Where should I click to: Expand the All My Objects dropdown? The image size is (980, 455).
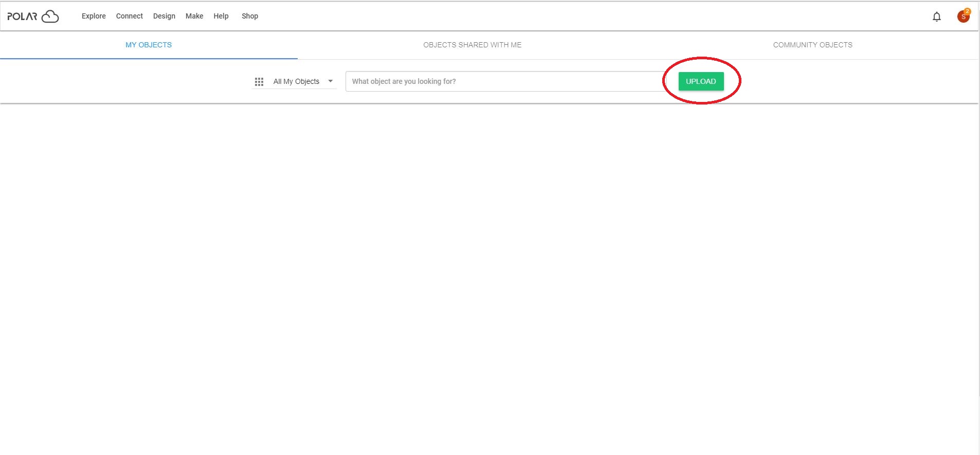click(295, 81)
